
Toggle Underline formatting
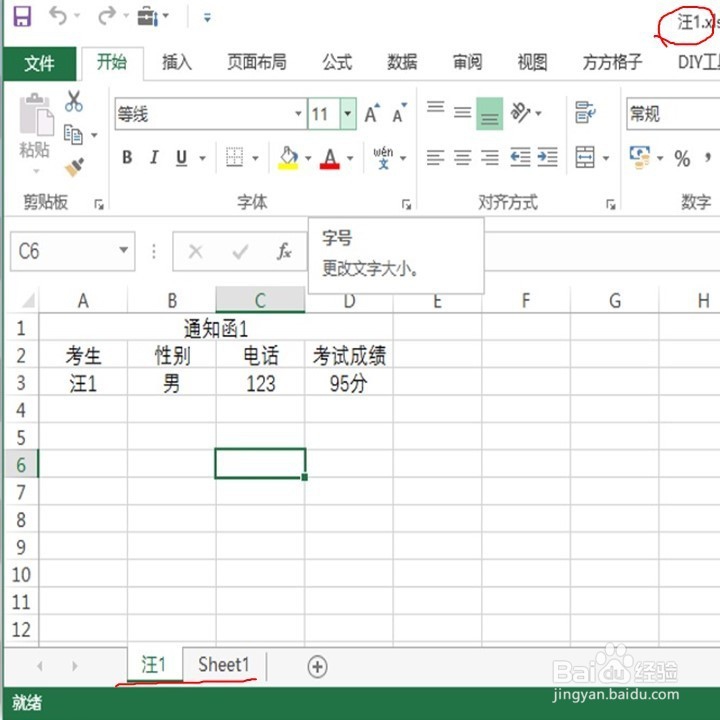point(182,158)
